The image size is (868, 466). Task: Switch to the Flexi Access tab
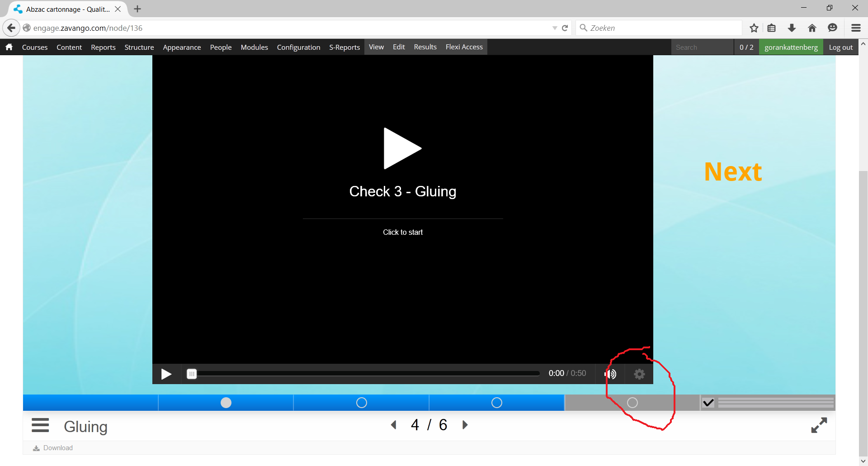(464, 47)
